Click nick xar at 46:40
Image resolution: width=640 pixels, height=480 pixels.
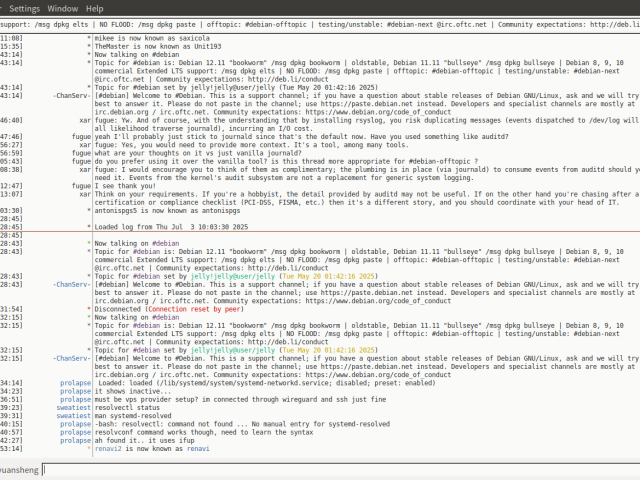coord(85,120)
